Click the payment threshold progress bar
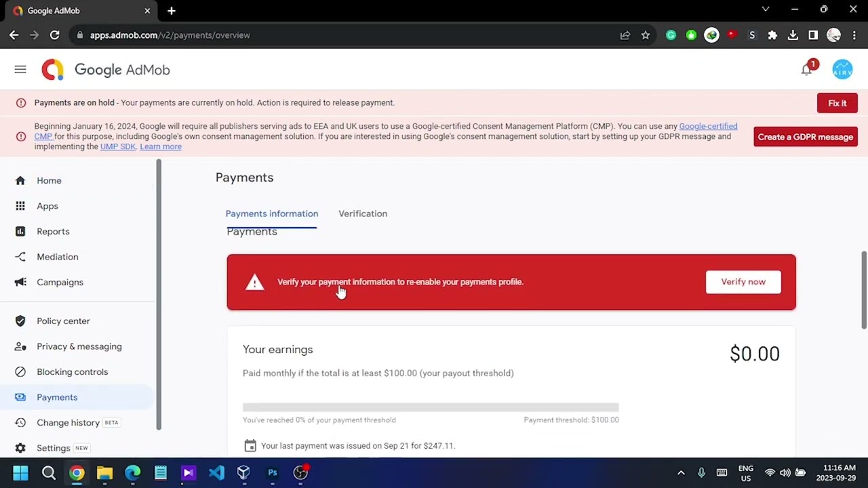The width and height of the screenshot is (868, 488). (x=431, y=407)
